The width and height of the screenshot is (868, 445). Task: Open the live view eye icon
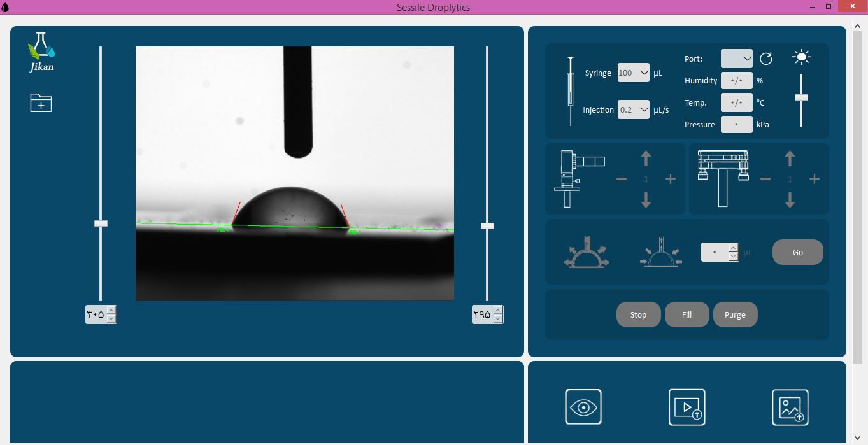[583, 407]
